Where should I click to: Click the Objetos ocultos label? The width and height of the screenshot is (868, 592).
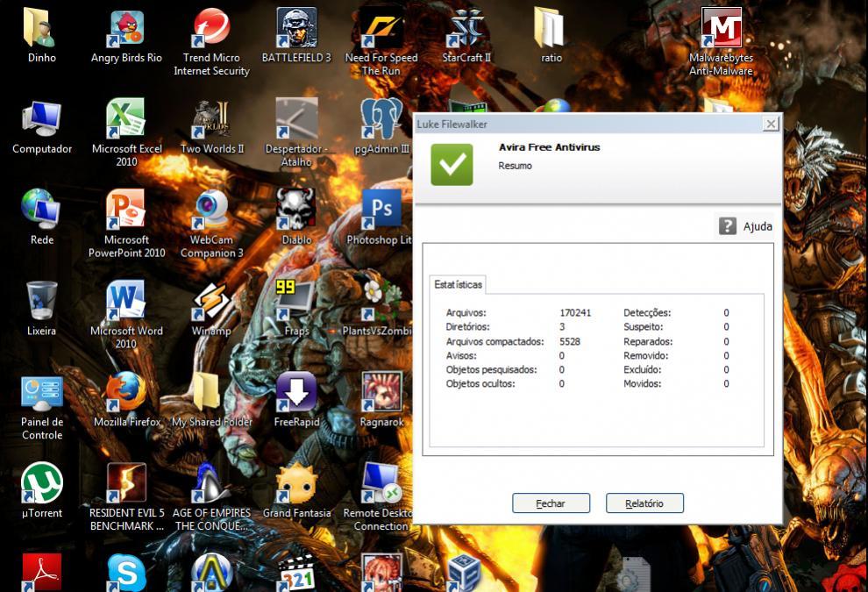[x=480, y=384]
